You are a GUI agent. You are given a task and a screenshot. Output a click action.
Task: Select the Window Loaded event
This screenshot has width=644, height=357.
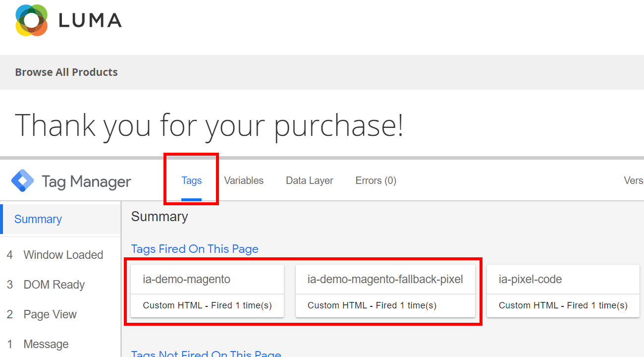[x=63, y=255]
